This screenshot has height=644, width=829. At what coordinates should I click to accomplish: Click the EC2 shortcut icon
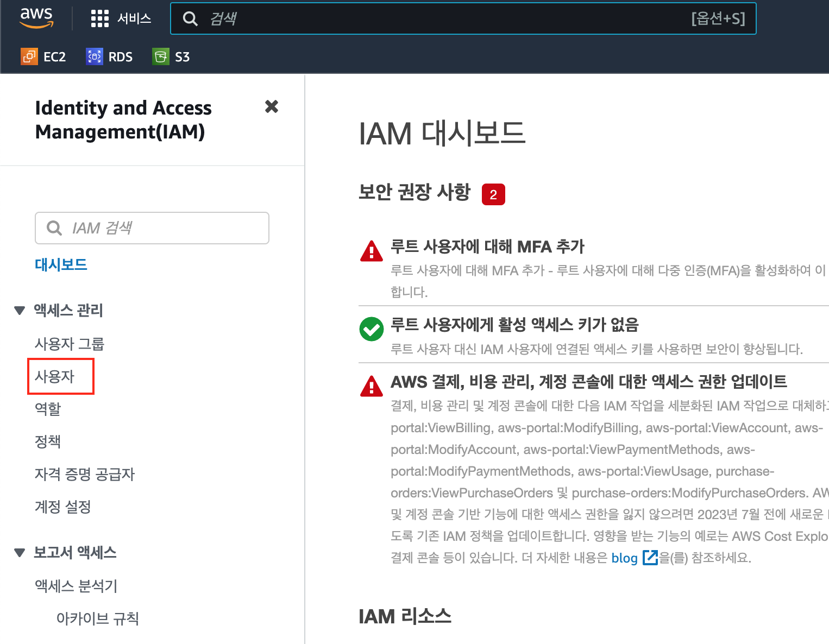click(29, 56)
